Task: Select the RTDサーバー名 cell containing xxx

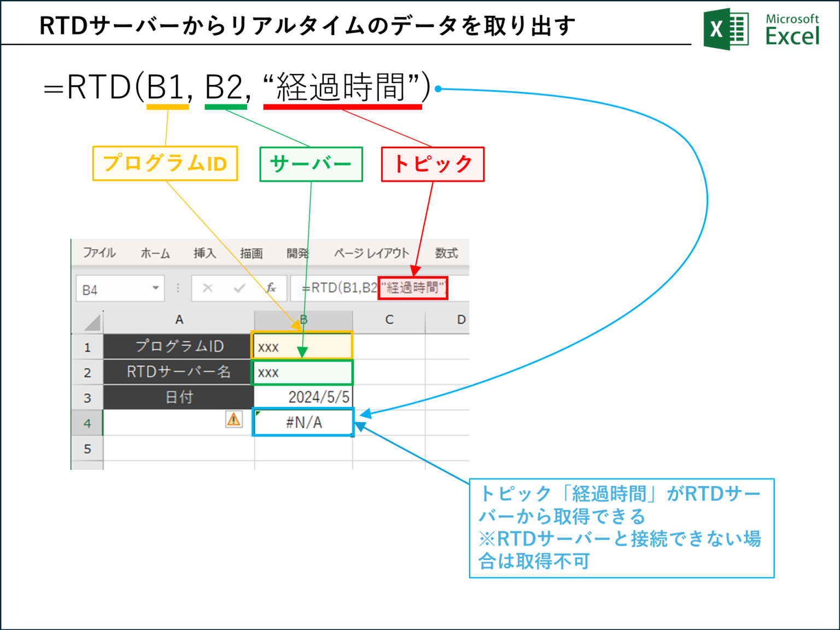Action: pos(303,372)
